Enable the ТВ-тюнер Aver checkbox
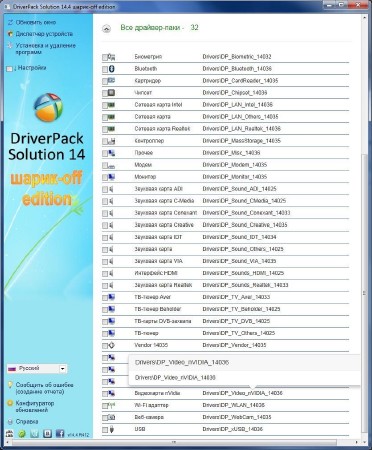The image size is (372, 450). tap(105, 298)
